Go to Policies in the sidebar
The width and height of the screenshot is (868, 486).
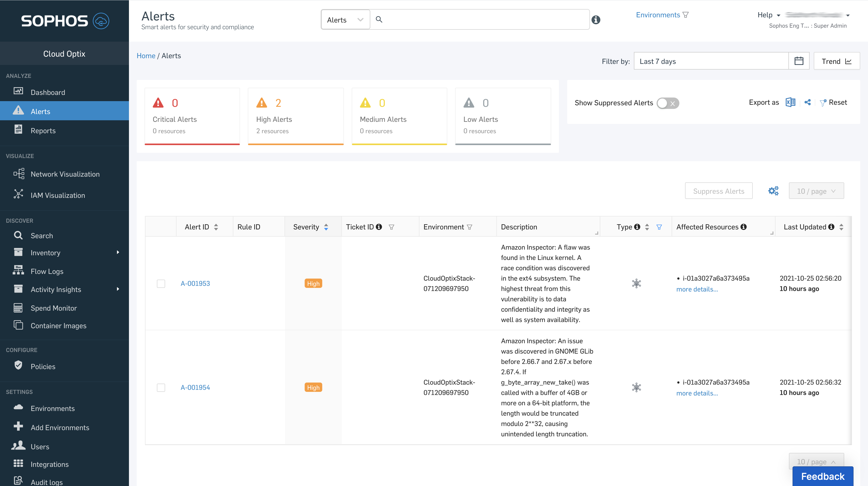pyautogui.click(x=43, y=366)
